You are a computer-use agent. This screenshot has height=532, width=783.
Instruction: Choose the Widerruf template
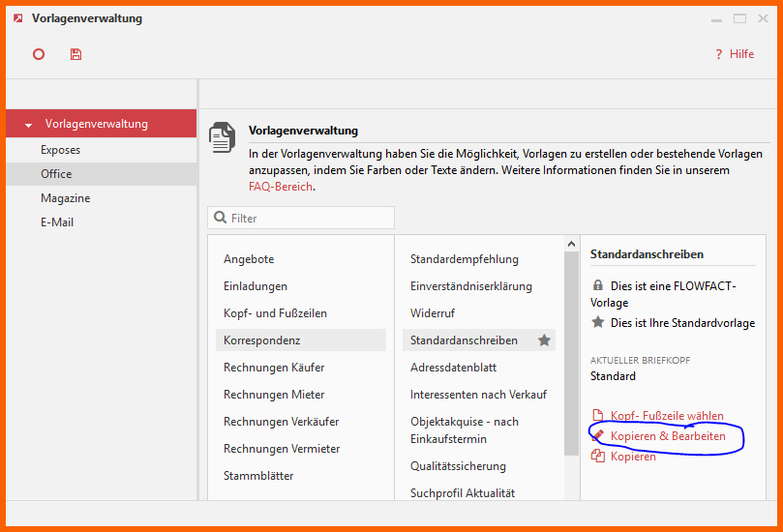point(432,313)
